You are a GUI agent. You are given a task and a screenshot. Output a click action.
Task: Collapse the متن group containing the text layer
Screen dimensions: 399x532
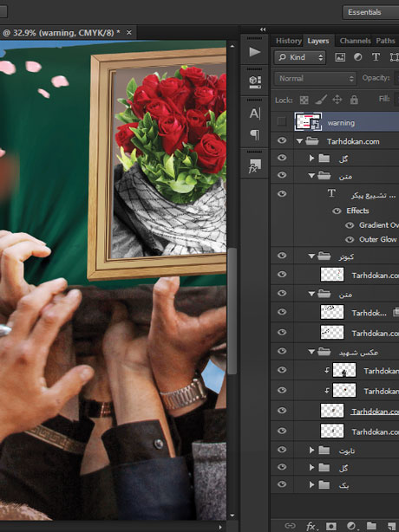pos(311,176)
